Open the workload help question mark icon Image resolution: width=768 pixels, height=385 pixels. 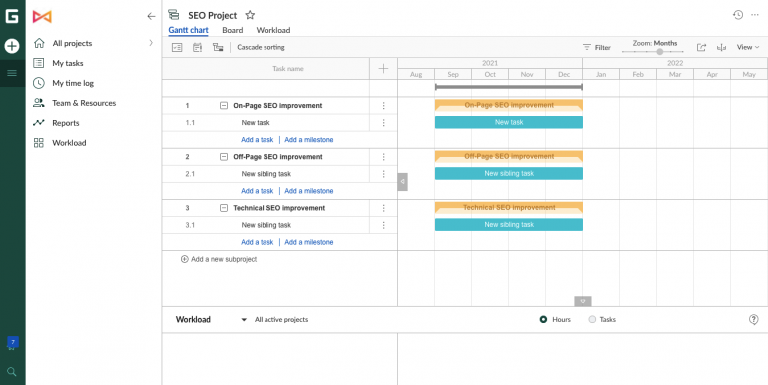[x=754, y=319]
